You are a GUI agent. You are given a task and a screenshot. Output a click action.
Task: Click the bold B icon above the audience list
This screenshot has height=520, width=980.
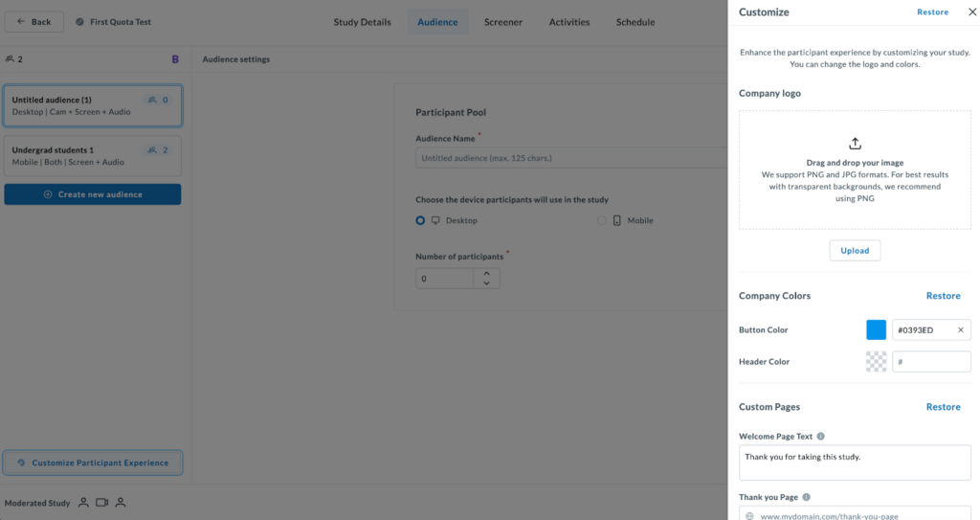click(x=175, y=59)
